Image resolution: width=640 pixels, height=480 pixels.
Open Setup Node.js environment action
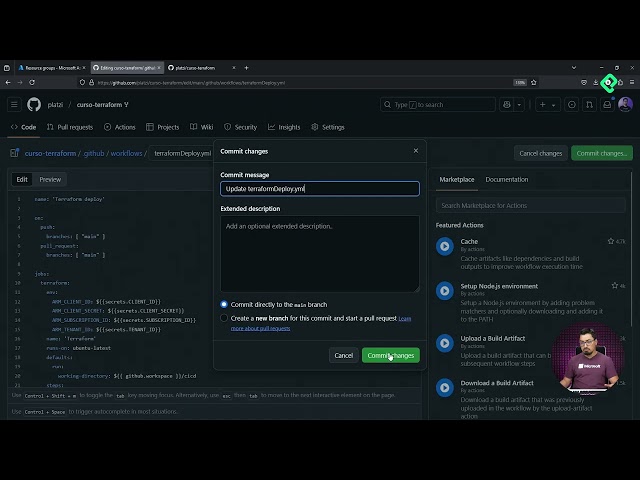click(499, 286)
